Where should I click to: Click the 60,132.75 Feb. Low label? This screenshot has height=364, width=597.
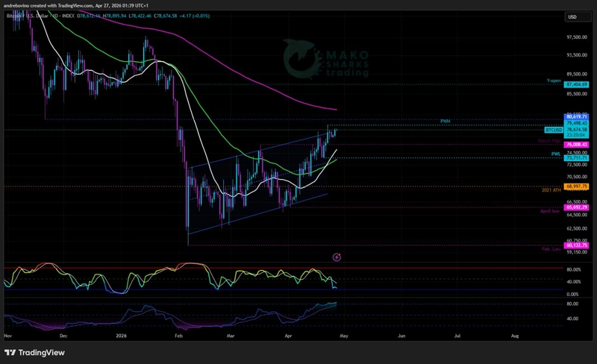(x=578, y=245)
